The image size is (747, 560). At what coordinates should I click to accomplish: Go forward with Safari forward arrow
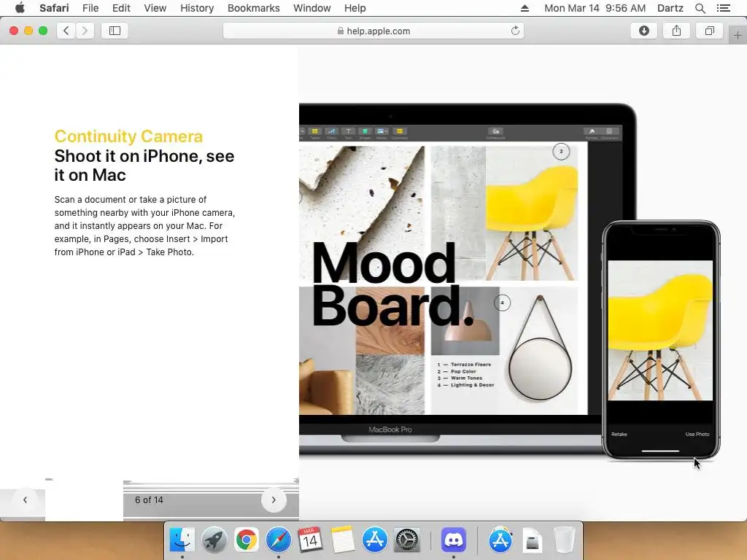pos(85,31)
